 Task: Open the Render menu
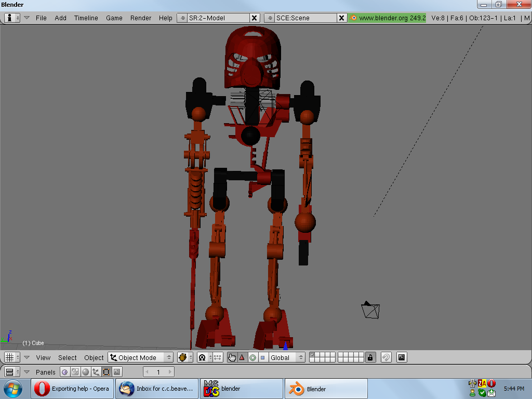141,18
